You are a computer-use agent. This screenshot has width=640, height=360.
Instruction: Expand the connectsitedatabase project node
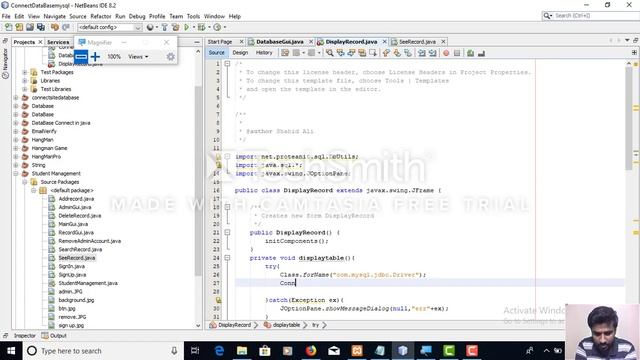tap(16, 98)
